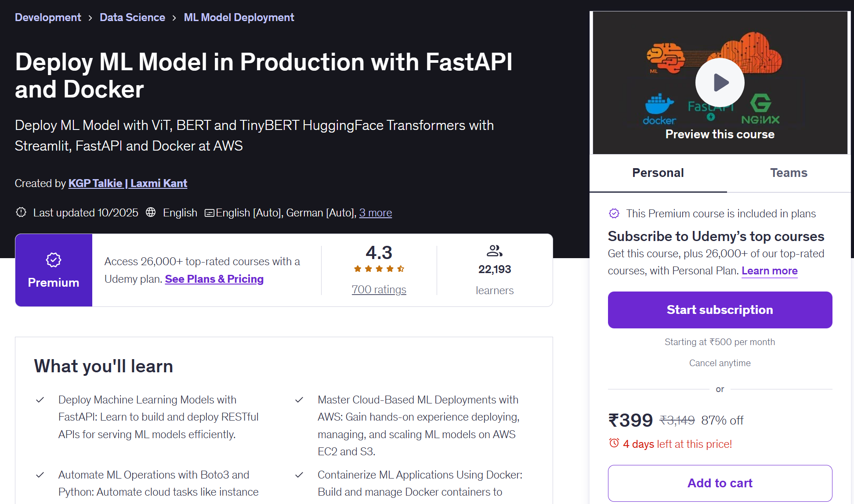Open the ML Model Deployment breadcrumb

239,17
